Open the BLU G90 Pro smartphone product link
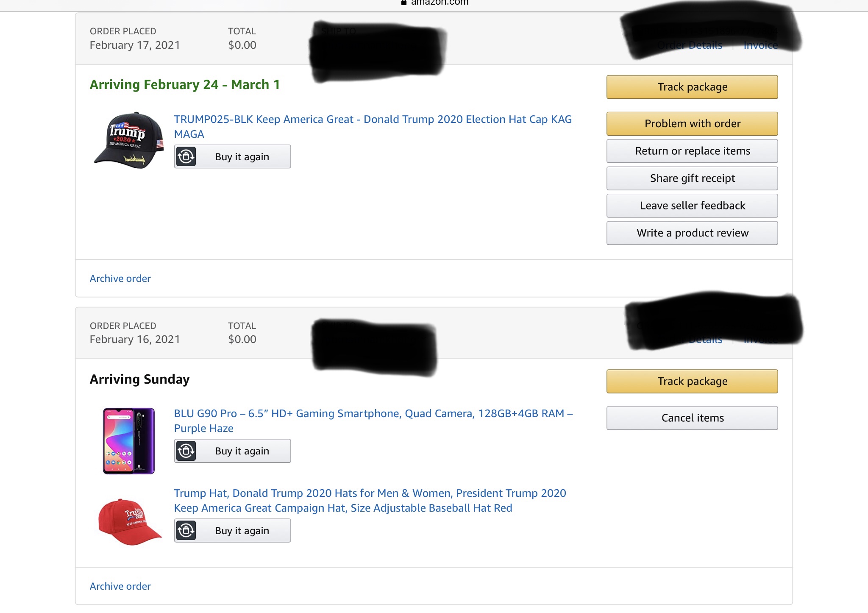This screenshot has width=868, height=613. pos(373,414)
